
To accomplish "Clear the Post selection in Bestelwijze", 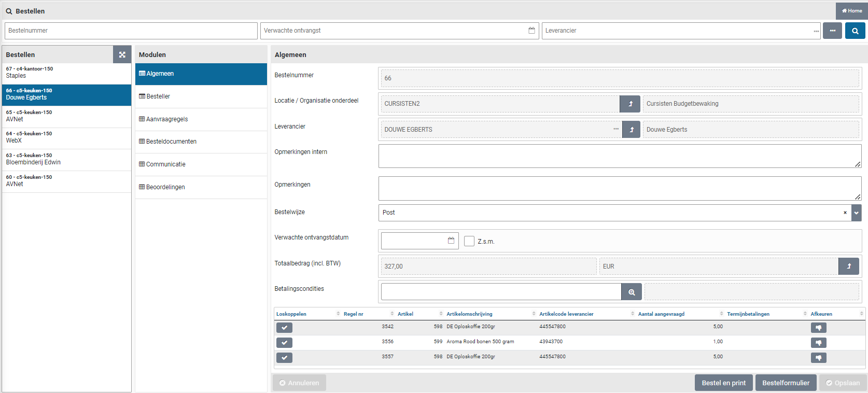I will pyautogui.click(x=845, y=213).
